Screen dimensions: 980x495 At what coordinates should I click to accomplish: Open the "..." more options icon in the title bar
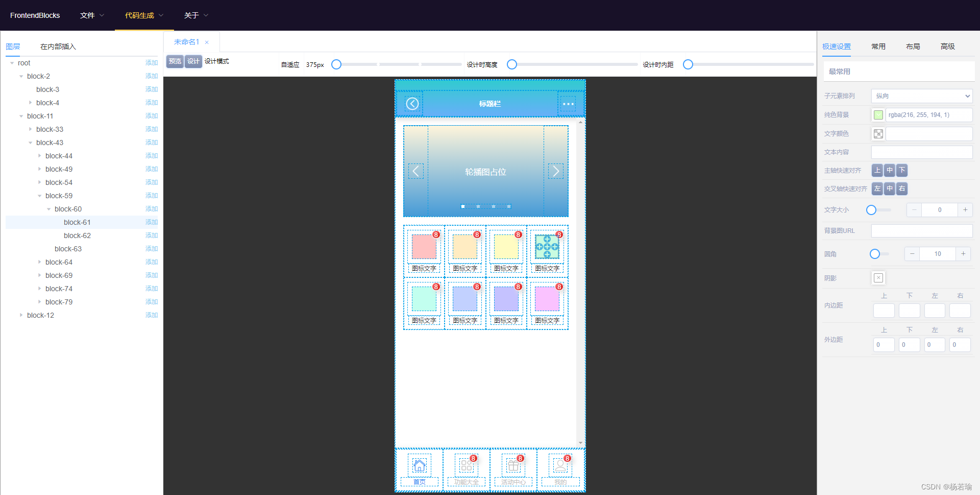click(568, 103)
